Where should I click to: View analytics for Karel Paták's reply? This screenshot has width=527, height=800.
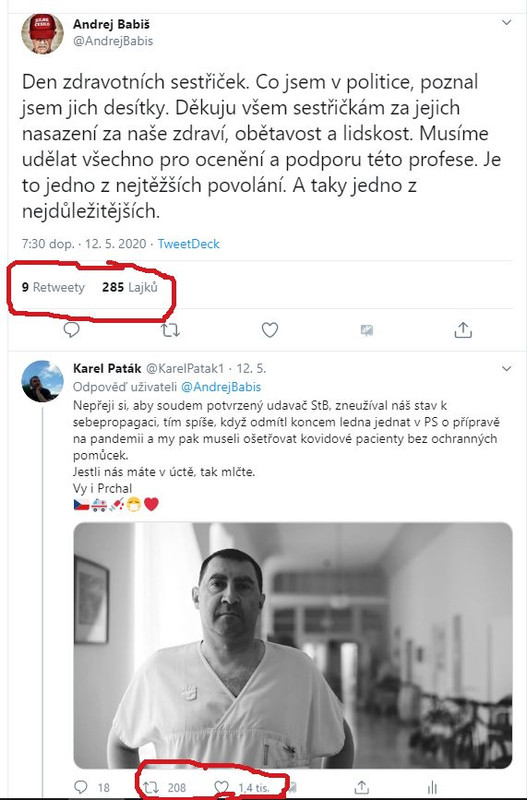tap(432, 787)
